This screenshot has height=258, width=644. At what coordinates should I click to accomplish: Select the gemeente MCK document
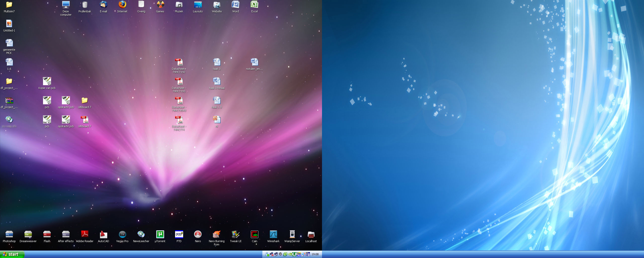tap(9, 47)
